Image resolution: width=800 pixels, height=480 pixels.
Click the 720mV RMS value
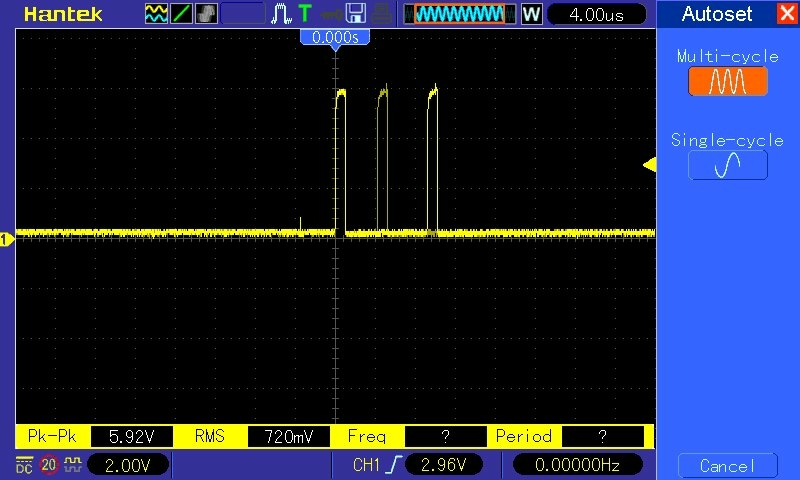tap(289, 437)
